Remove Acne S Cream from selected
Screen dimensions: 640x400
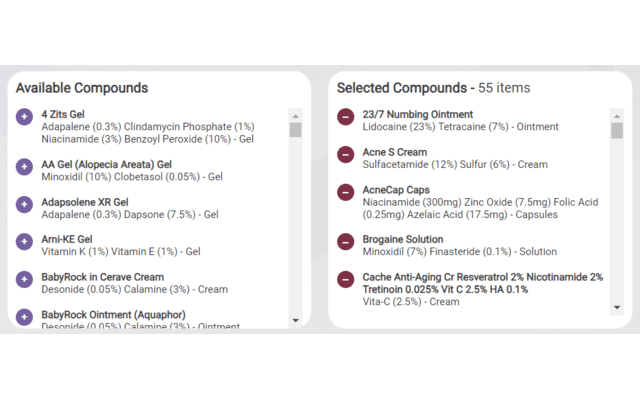click(x=345, y=155)
